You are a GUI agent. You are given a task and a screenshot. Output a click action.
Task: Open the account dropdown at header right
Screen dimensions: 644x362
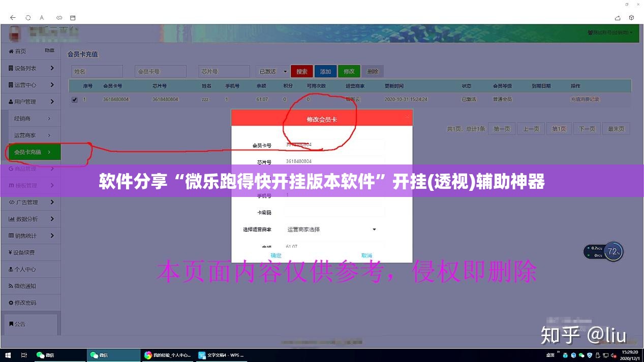coord(610,32)
